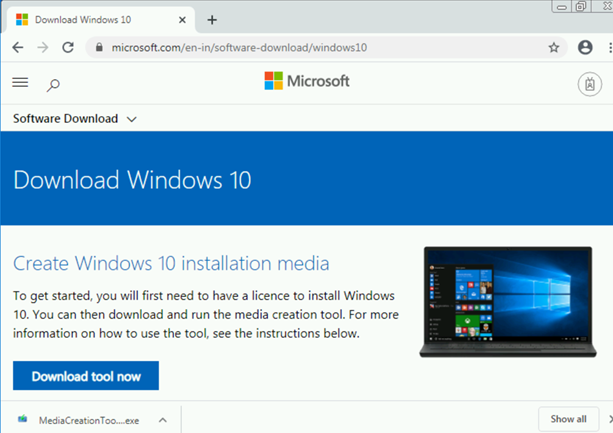Click the Download Windows 10 banner title
The height and width of the screenshot is (433, 613).
132,180
